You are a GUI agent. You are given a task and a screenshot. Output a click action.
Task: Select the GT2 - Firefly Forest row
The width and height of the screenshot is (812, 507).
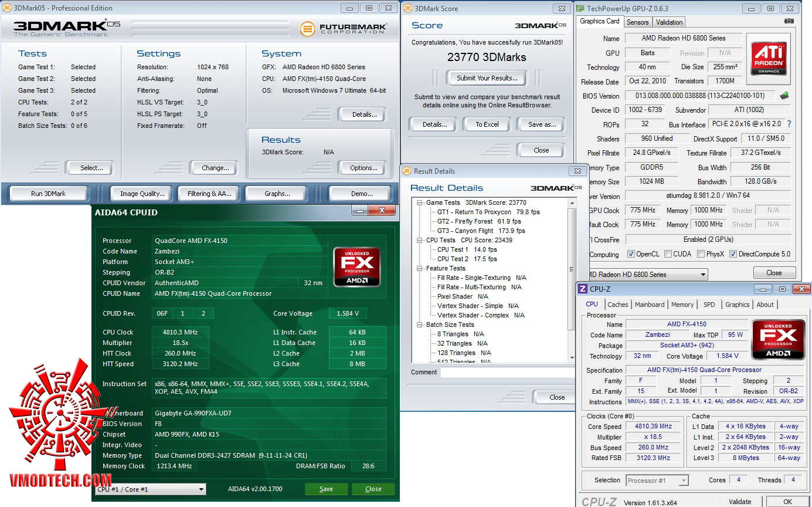click(479, 221)
